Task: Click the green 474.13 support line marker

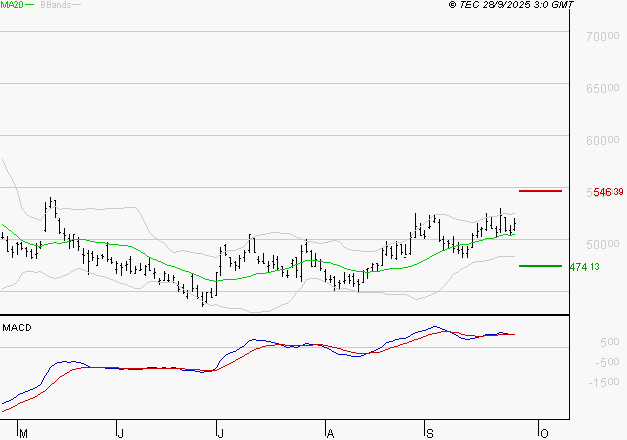Action: (540, 266)
